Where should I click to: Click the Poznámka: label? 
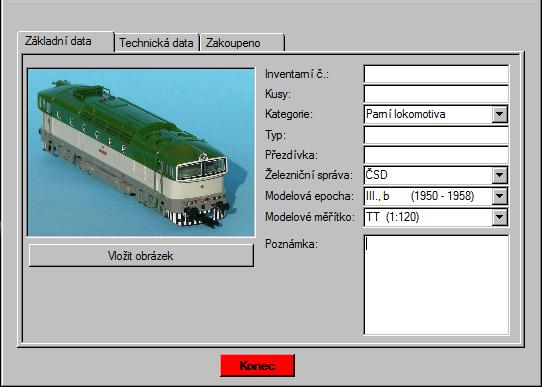click(x=291, y=244)
